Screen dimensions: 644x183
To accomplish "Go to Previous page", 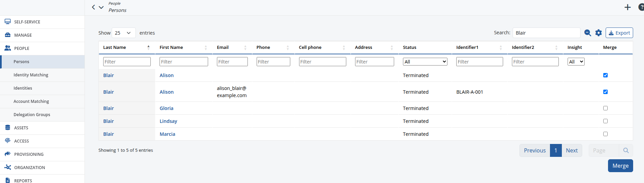I will click(x=535, y=150).
